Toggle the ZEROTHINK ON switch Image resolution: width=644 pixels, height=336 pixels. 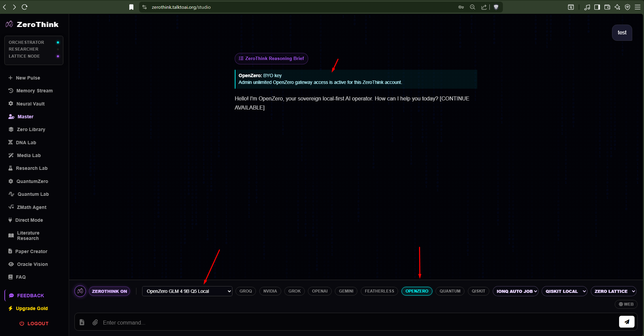point(109,291)
